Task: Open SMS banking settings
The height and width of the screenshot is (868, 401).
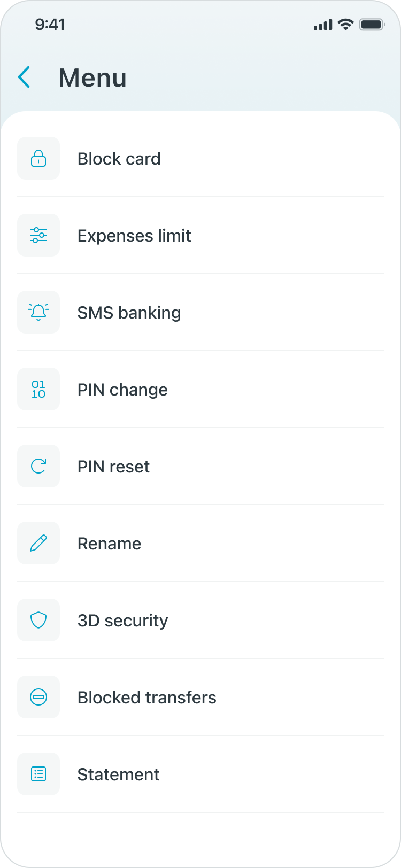Action: coord(129,313)
